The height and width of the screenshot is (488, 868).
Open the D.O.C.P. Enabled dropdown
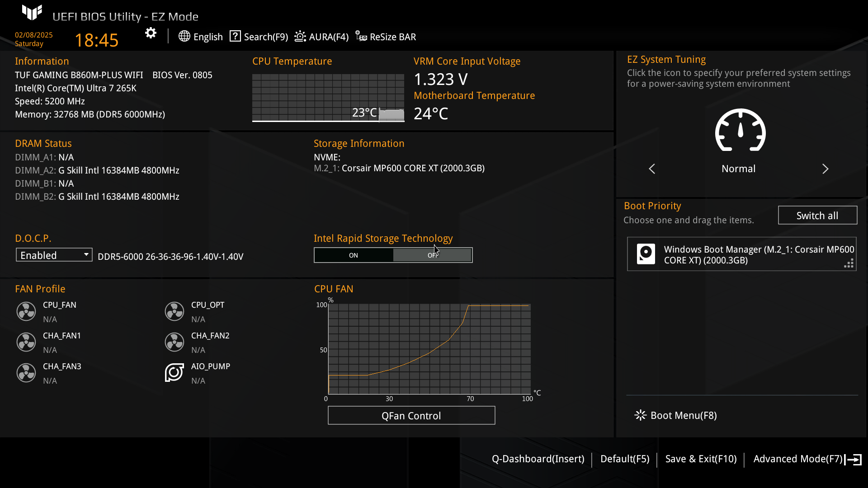click(x=54, y=255)
